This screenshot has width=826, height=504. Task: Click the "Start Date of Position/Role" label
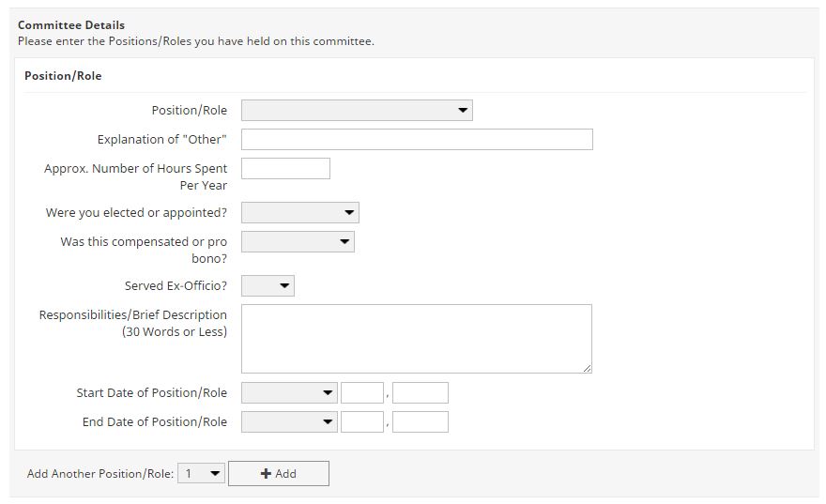click(x=151, y=393)
